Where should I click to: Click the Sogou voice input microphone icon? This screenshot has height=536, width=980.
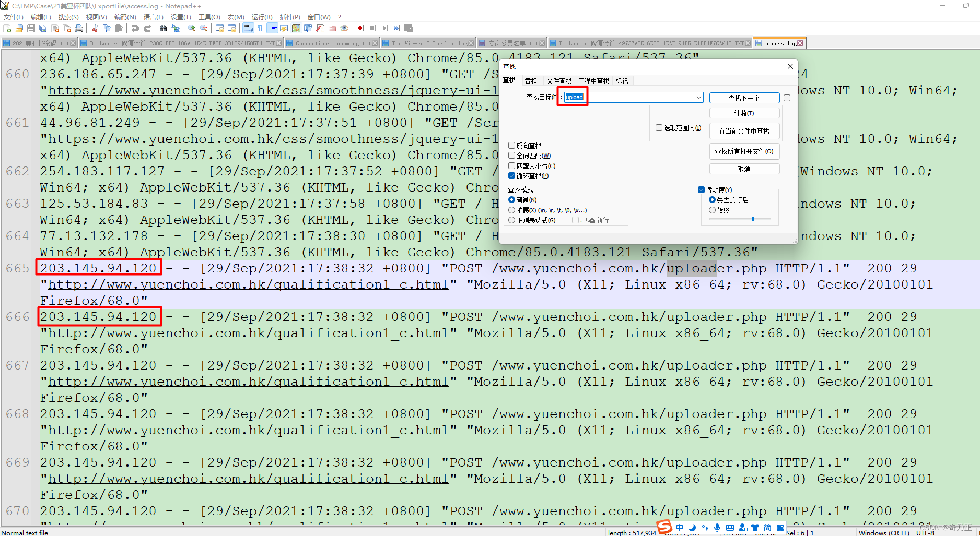717,528
